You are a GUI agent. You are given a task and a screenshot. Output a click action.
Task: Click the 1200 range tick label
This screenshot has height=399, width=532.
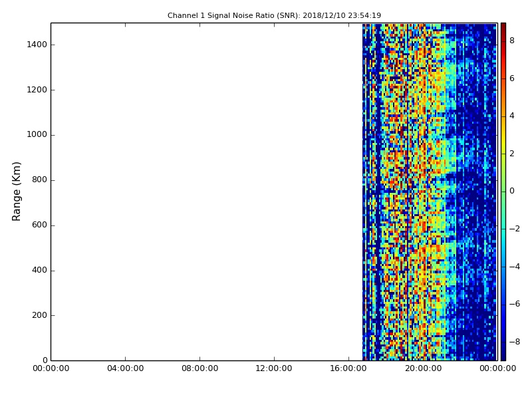[37, 90]
